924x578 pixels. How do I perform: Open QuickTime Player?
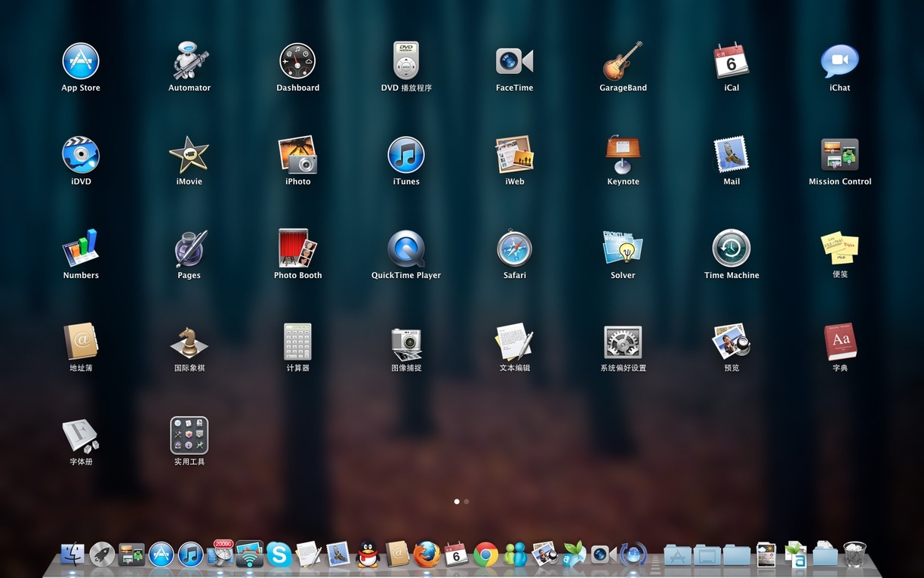pyautogui.click(x=406, y=249)
